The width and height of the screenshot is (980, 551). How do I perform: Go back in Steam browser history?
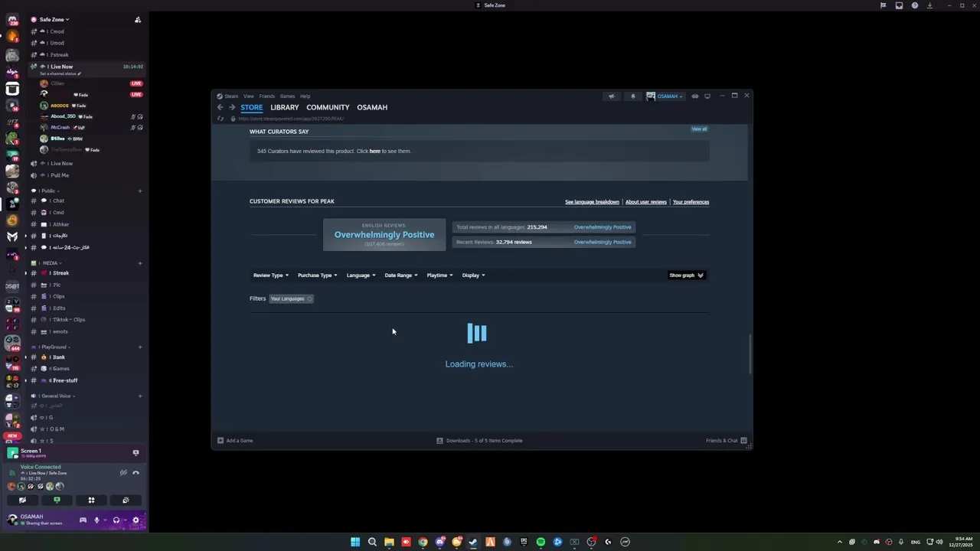coord(220,107)
